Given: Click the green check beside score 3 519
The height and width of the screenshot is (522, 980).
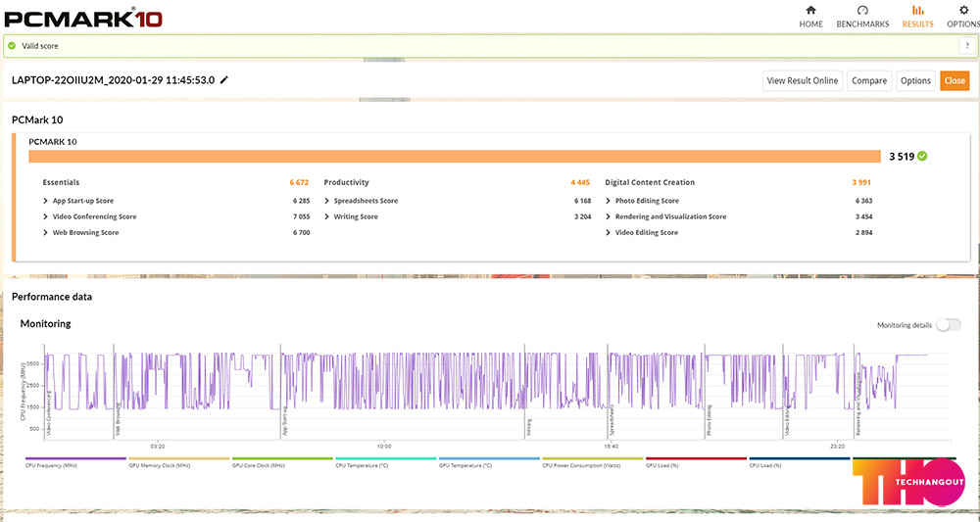Looking at the screenshot, I should pos(922,156).
